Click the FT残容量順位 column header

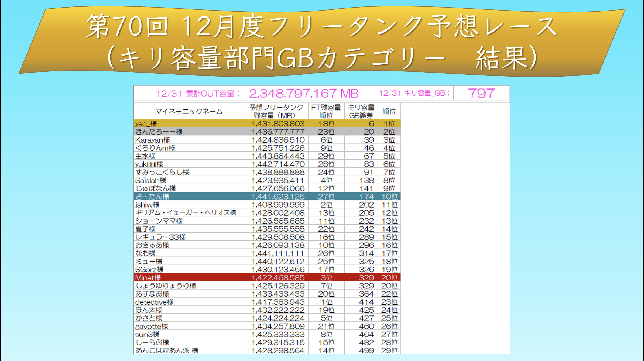(326, 111)
